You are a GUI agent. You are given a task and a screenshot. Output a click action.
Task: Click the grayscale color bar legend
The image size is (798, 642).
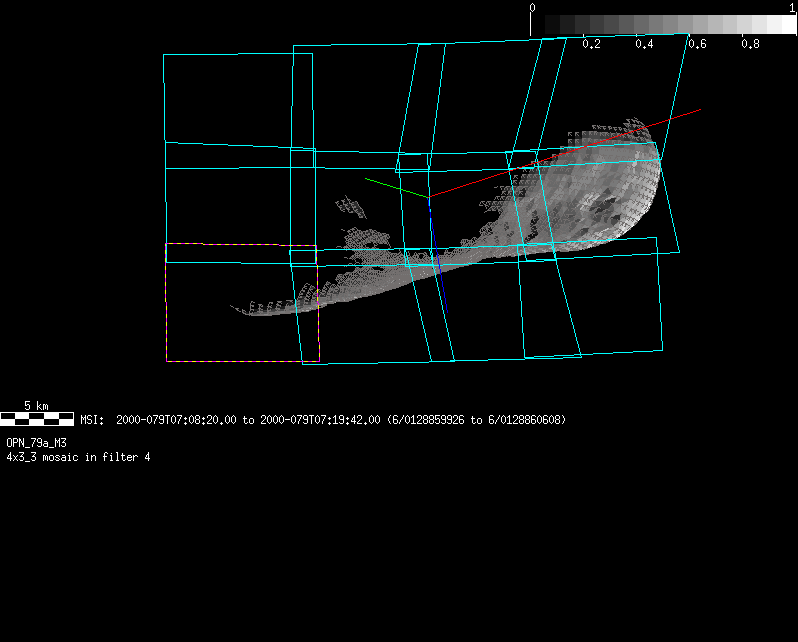coord(663,25)
